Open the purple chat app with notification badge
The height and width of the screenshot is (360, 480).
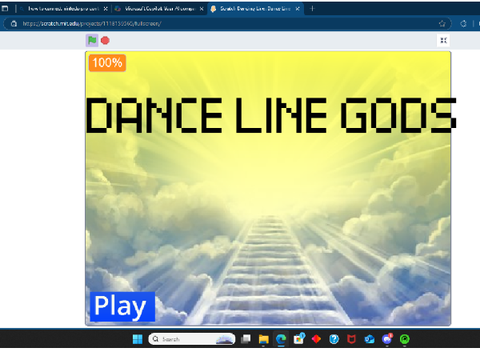click(387, 339)
